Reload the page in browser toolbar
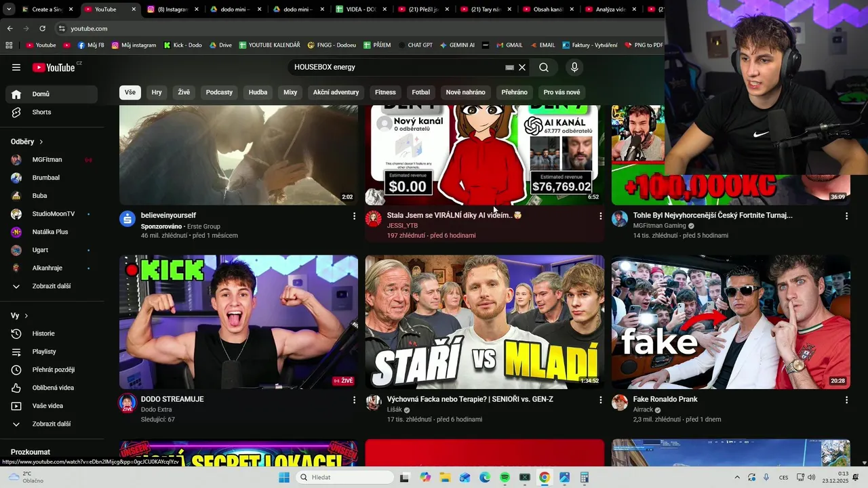This screenshot has width=868, height=488. [x=42, y=28]
